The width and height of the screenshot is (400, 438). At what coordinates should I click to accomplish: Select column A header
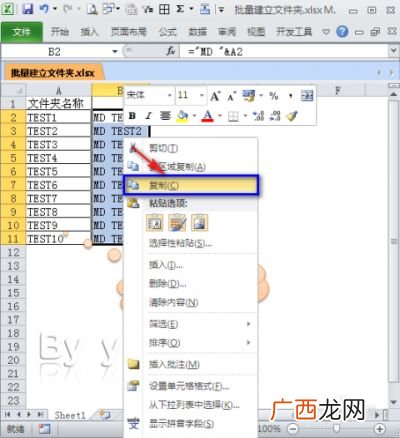tap(58, 91)
